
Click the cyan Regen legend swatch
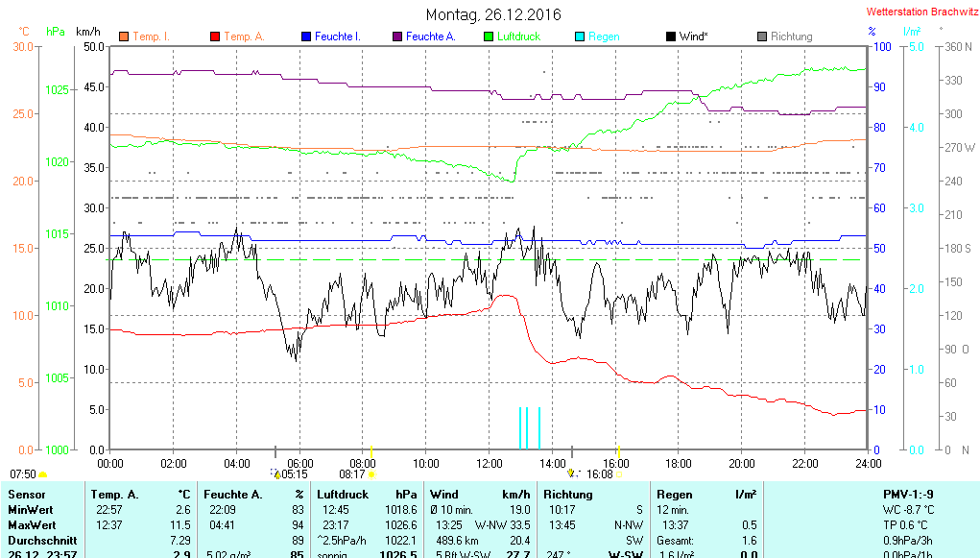pyautogui.click(x=579, y=36)
